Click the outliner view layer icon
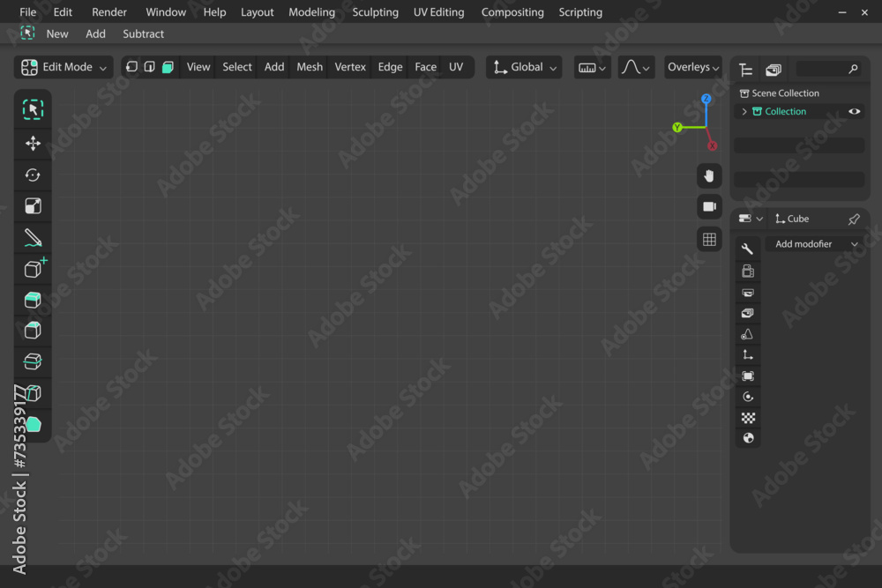This screenshot has width=882, height=588. pyautogui.click(x=774, y=70)
